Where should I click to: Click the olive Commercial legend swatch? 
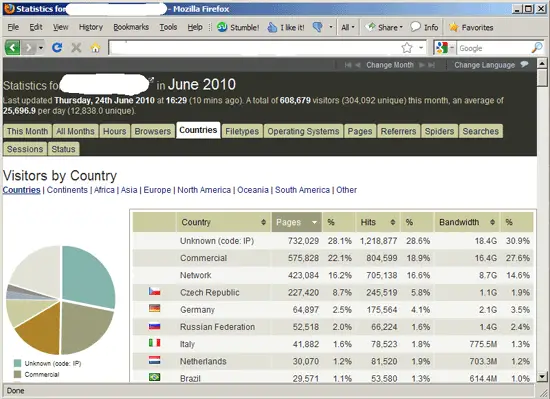tap(18, 374)
